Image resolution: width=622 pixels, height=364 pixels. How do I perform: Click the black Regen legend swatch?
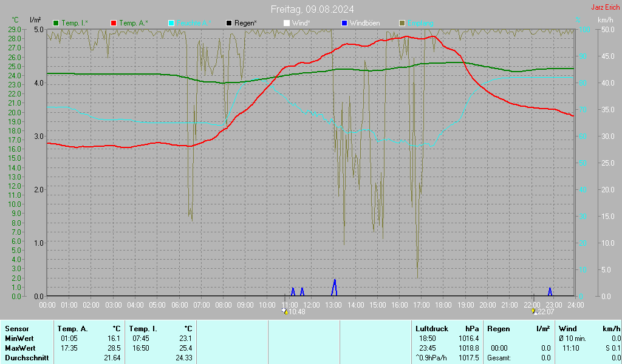(x=229, y=24)
